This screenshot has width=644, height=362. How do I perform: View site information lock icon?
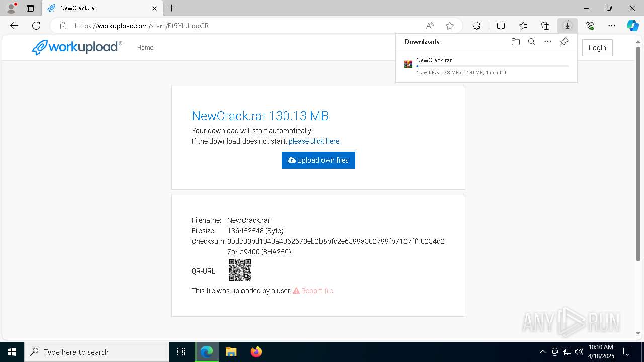[63, 26]
